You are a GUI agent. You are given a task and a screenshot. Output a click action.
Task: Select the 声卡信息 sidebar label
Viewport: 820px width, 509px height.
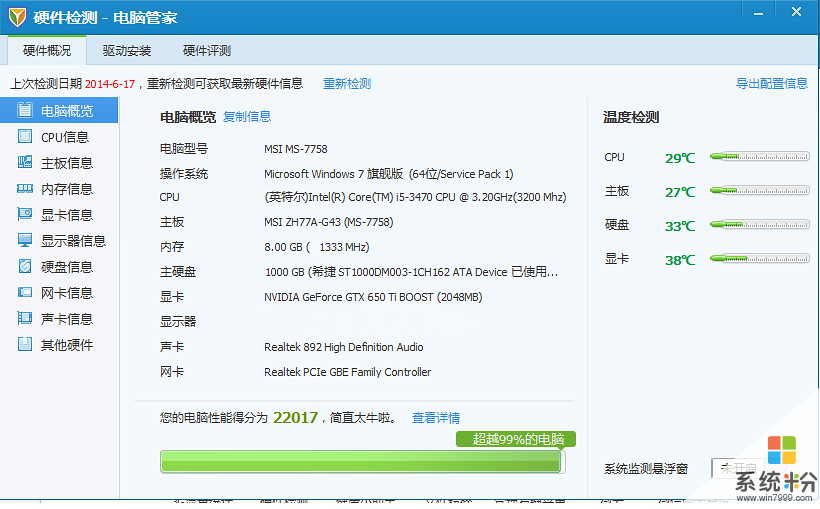point(67,319)
